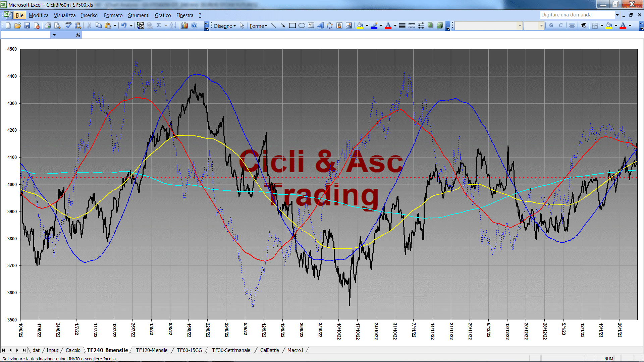Copy selection using Copy icon
644x362 pixels.
tap(99, 25)
